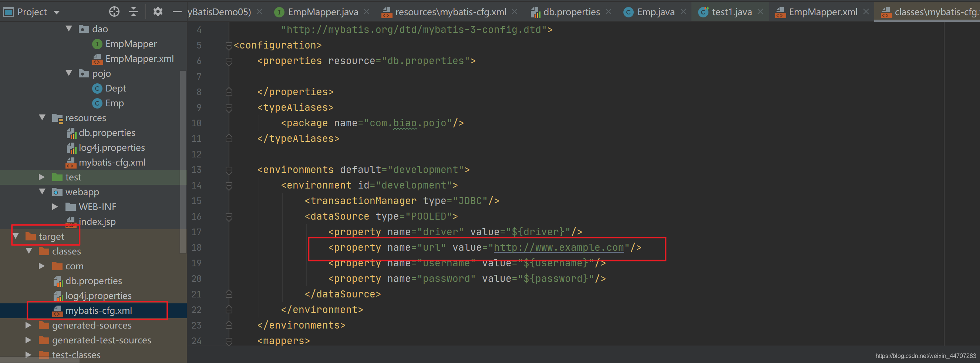Select db.properties under classes
Viewport: 980px width, 363px height.
click(x=88, y=281)
